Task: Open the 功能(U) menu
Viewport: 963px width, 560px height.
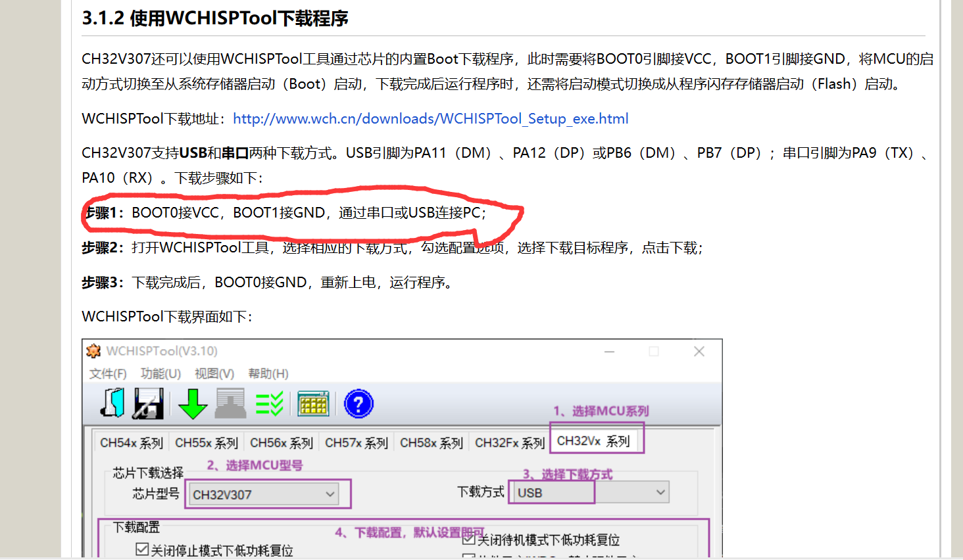Action: tap(160, 373)
